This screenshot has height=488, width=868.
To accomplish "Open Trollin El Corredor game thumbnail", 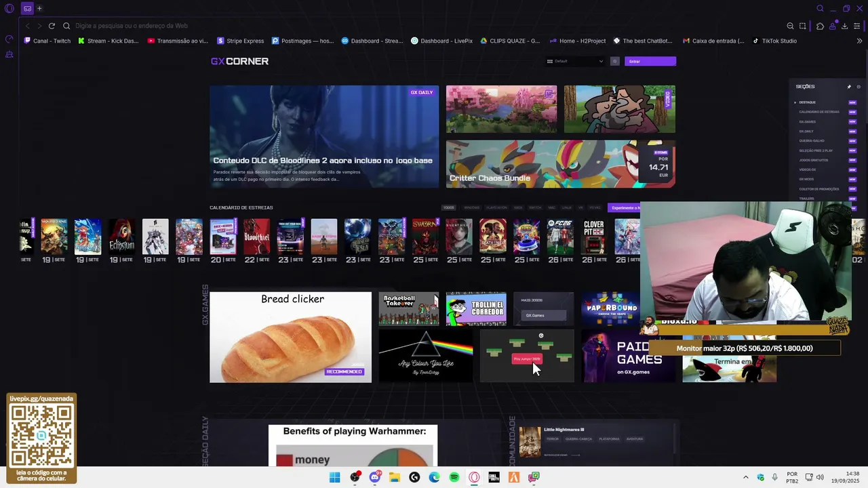I will tap(476, 309).
